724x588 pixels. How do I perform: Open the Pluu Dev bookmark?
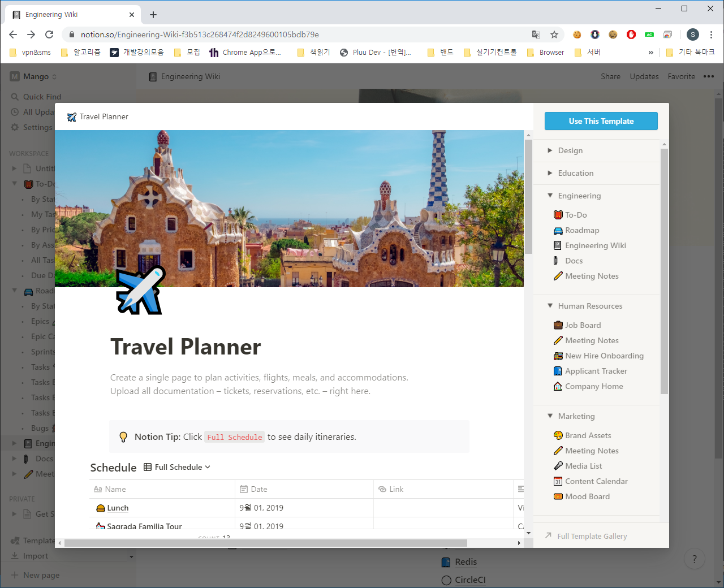(x=376, y=53)
